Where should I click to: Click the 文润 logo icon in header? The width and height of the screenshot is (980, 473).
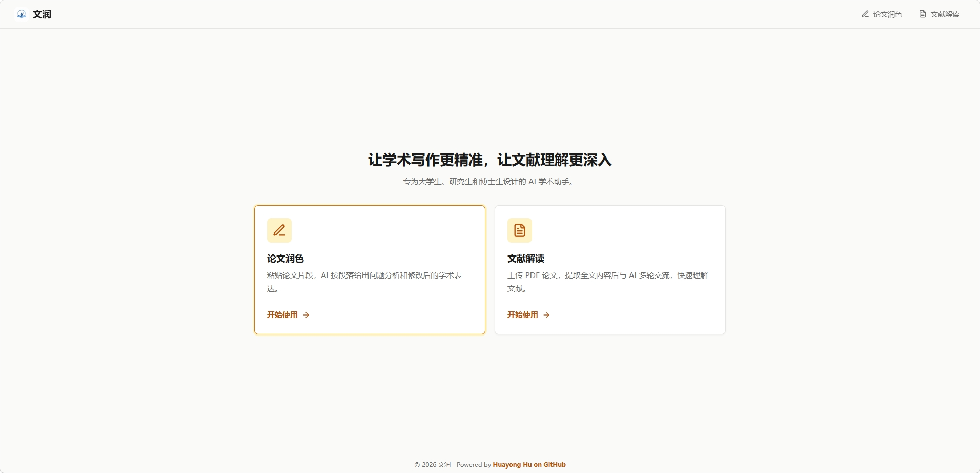[22, 14]
